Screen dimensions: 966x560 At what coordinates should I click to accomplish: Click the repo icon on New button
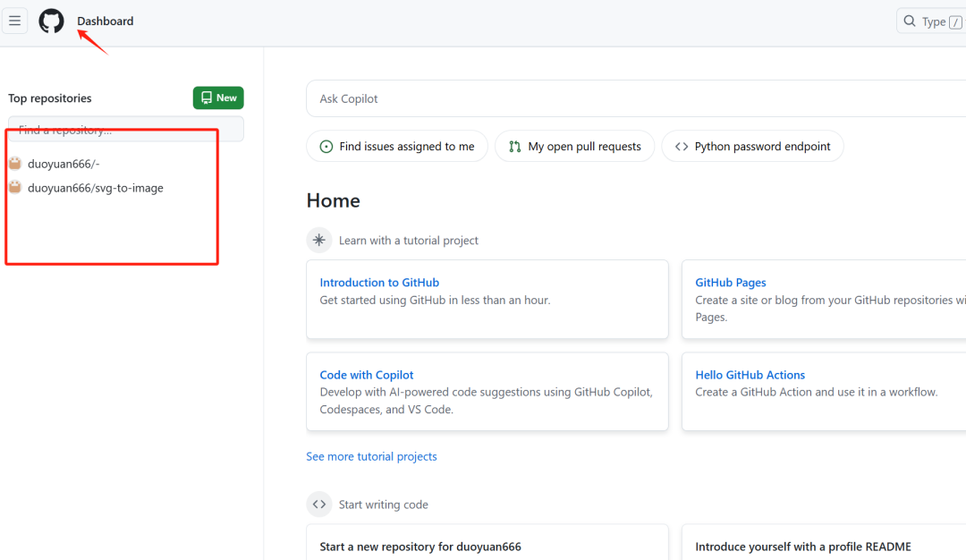coord(207,98)
